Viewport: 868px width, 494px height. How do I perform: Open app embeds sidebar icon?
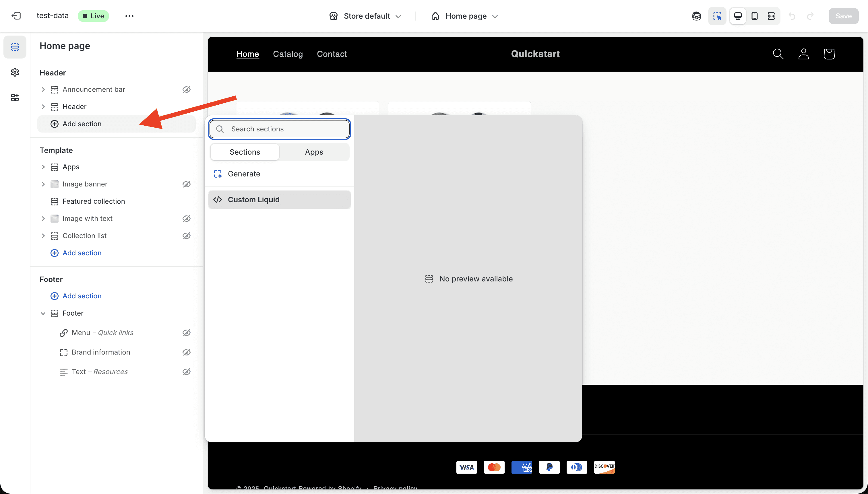(x=15, y=98)
